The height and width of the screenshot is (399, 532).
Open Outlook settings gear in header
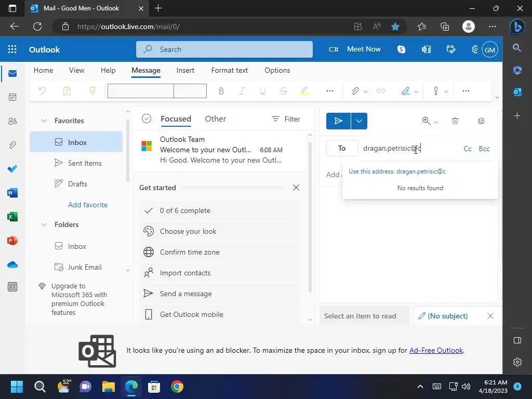point(475,49)
